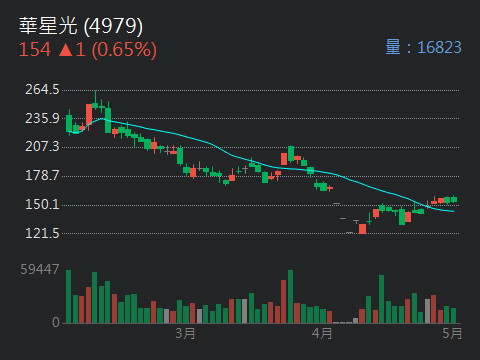Click the 3月 date axis label

[185, 333]
